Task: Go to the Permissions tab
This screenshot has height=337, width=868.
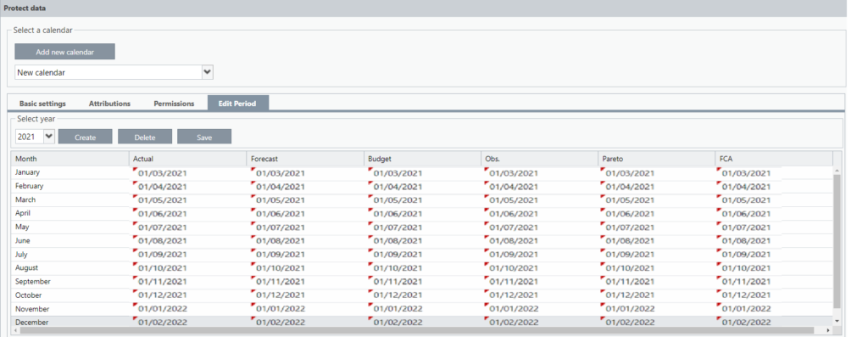Action: click(174, 104)
